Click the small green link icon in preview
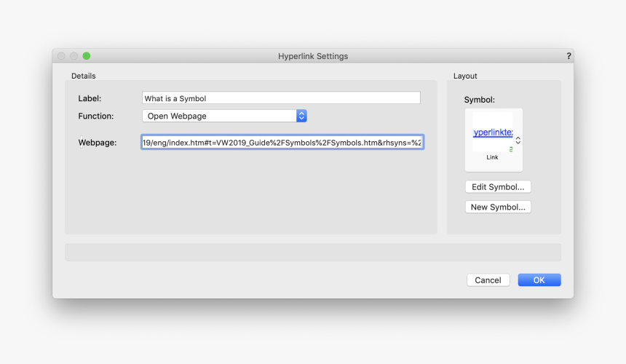The width and height of the screenshot is (626, 364). [x=510, y=149]
